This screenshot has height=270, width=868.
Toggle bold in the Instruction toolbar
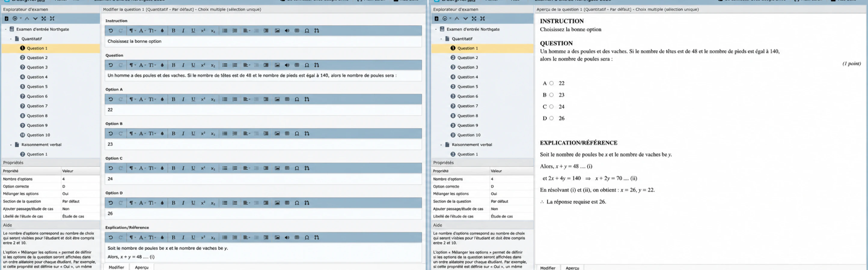173,31
